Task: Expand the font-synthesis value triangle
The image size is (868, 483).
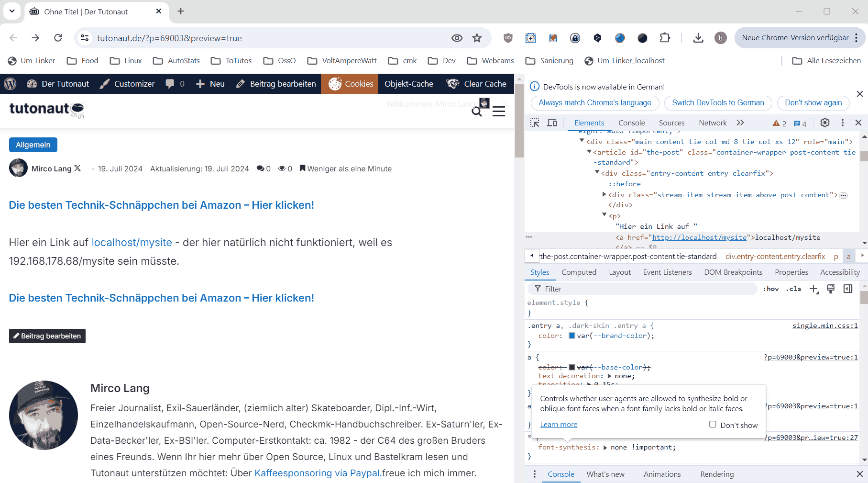Action: click(x=605, y=448)
